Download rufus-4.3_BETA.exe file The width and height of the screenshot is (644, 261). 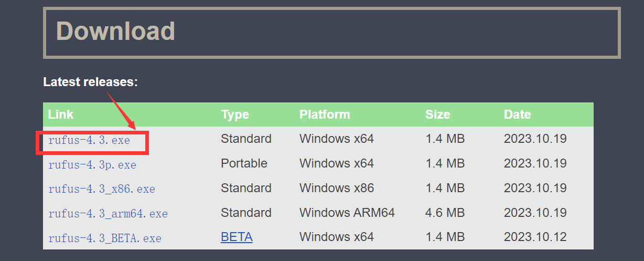click(105, 238)
